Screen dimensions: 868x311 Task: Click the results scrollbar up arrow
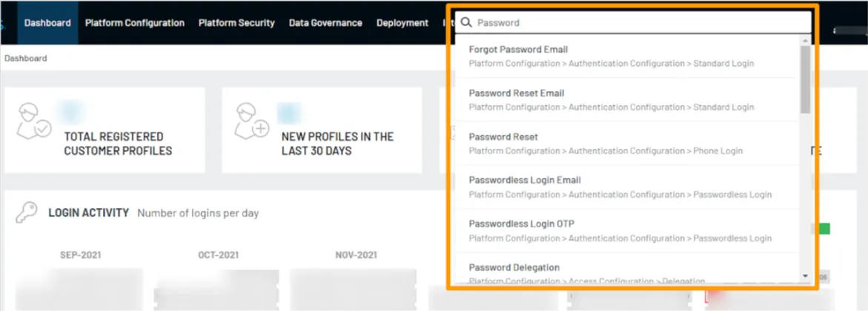806,39
